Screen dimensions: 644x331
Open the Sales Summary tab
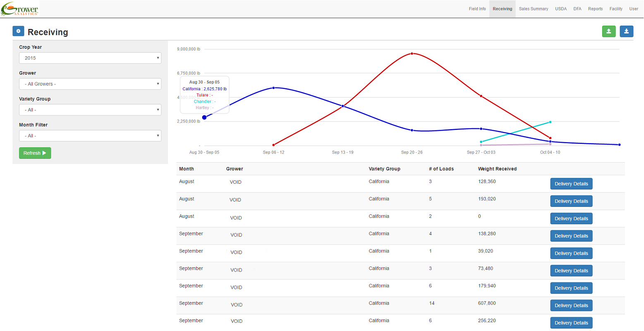(x=533, y=9)
